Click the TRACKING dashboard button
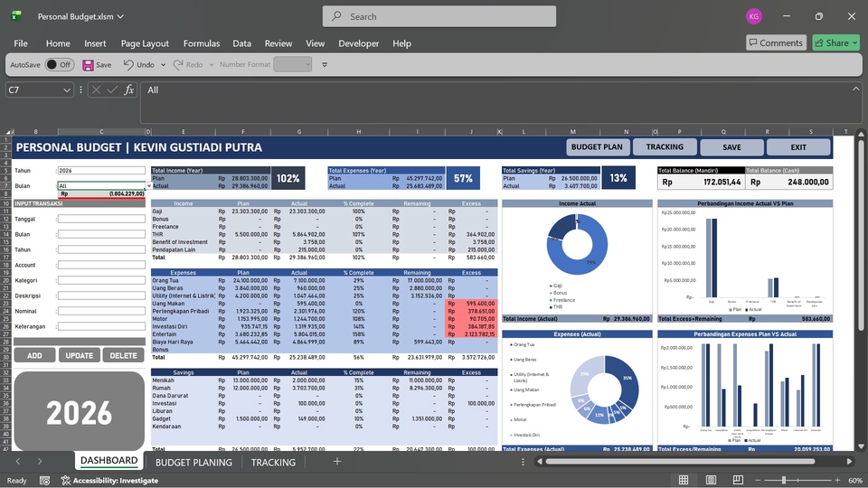868x488 pixels. click(665, 146)
